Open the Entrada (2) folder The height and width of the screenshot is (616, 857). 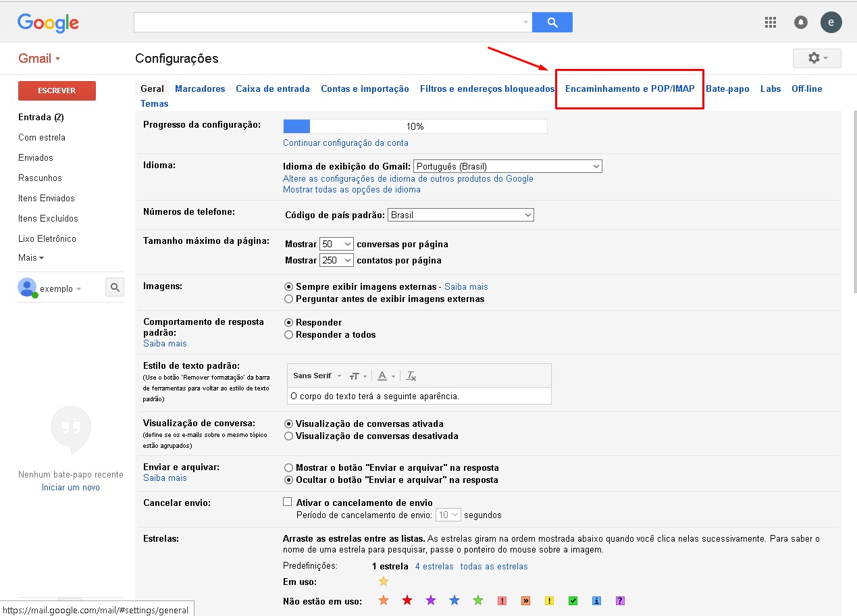[x=41, y=117]
